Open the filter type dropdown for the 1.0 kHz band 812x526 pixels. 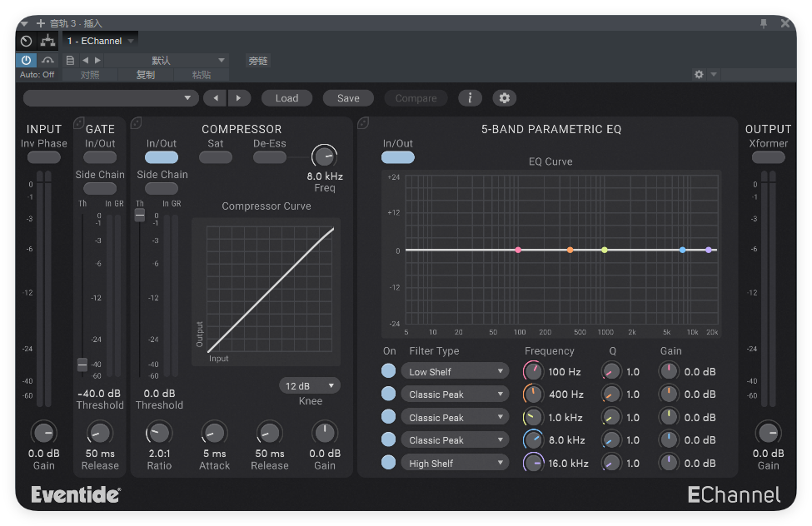[x=455, y=417]
